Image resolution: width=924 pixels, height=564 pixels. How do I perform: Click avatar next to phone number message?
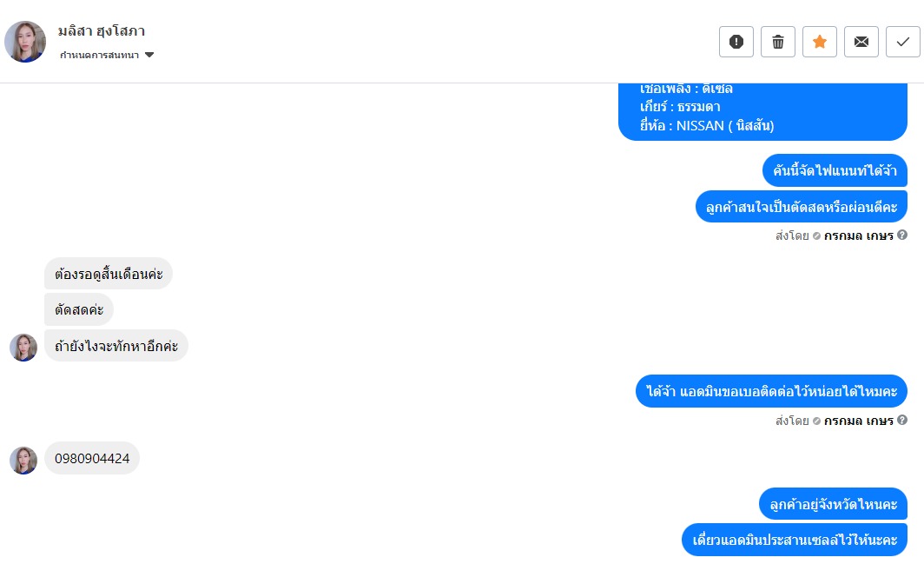pos(23,461)
